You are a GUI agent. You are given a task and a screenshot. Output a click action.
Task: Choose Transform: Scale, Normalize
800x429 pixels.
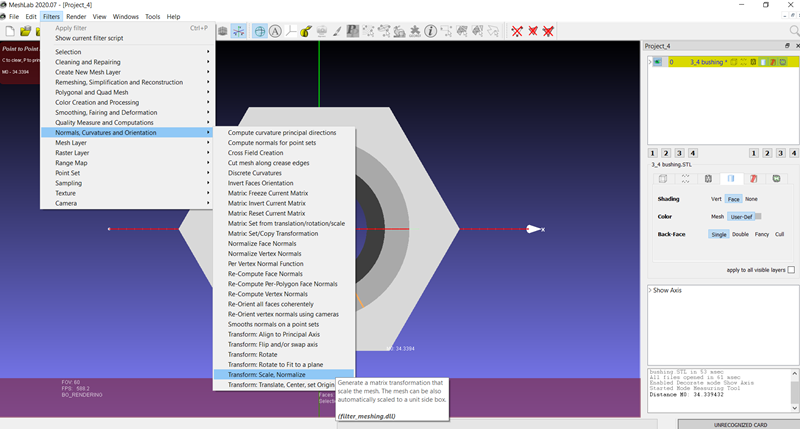[x=283, y=374]
